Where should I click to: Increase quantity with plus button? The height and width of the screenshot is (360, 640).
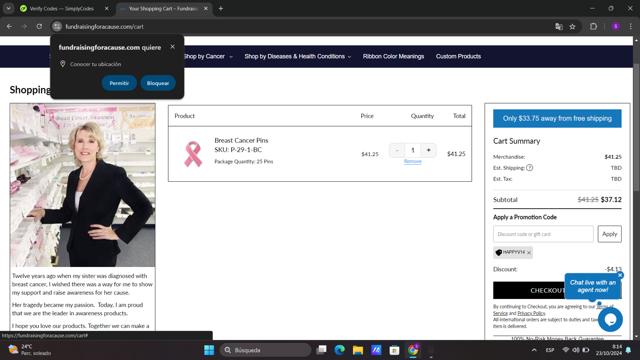[428, 150]
